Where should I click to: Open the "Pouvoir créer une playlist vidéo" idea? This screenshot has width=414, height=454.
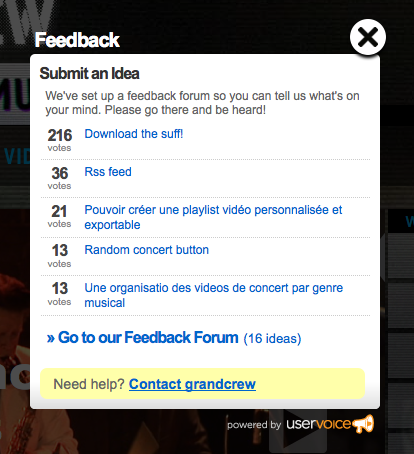213,217
